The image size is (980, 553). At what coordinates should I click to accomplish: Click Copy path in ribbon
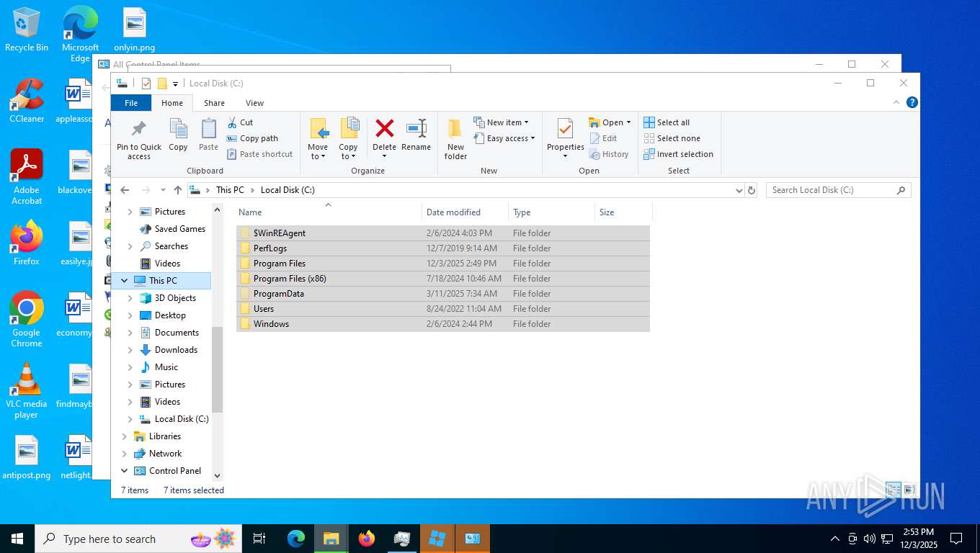252,138
